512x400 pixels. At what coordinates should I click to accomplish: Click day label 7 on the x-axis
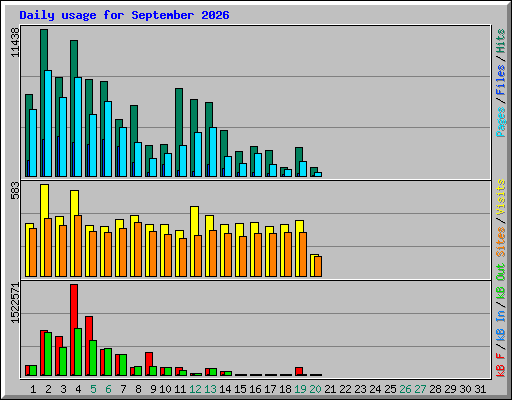[x=123, y=389]
